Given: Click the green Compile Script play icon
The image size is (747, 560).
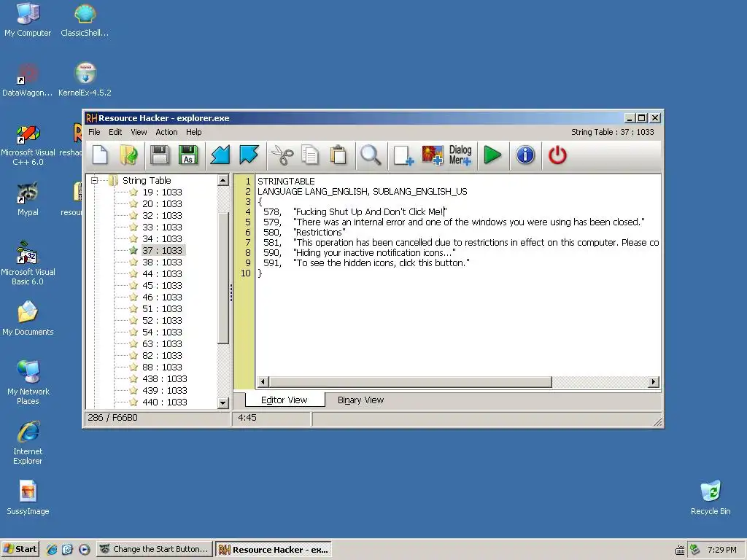Looking at the screenshot, I should (x=492, y=155).
